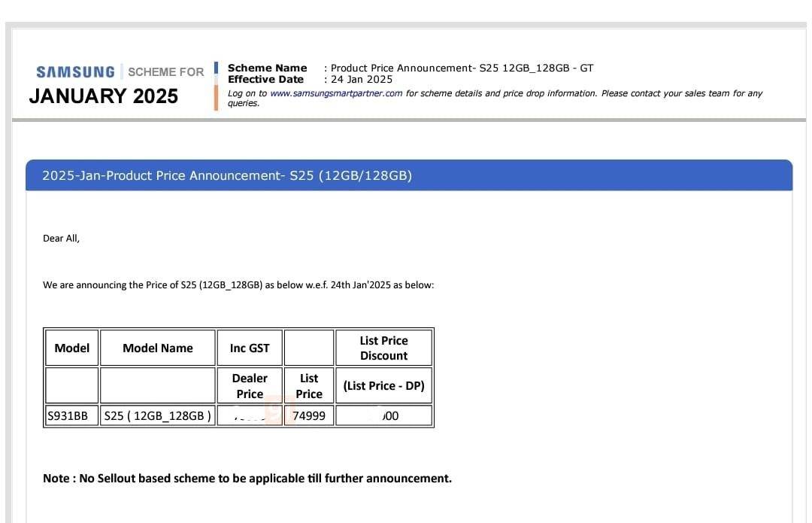Select the 74999 list price value
This screenshot has height=523, width=812.
(309, 415)
